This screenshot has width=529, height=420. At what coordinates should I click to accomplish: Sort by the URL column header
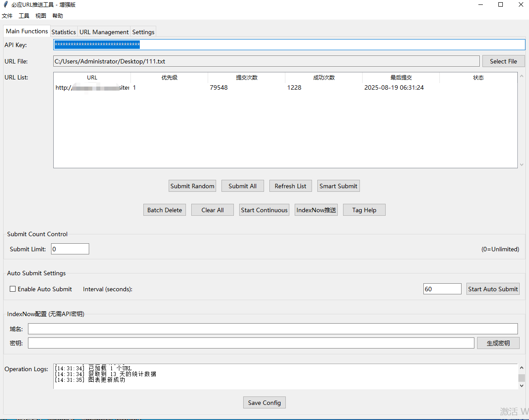point(92,78)
